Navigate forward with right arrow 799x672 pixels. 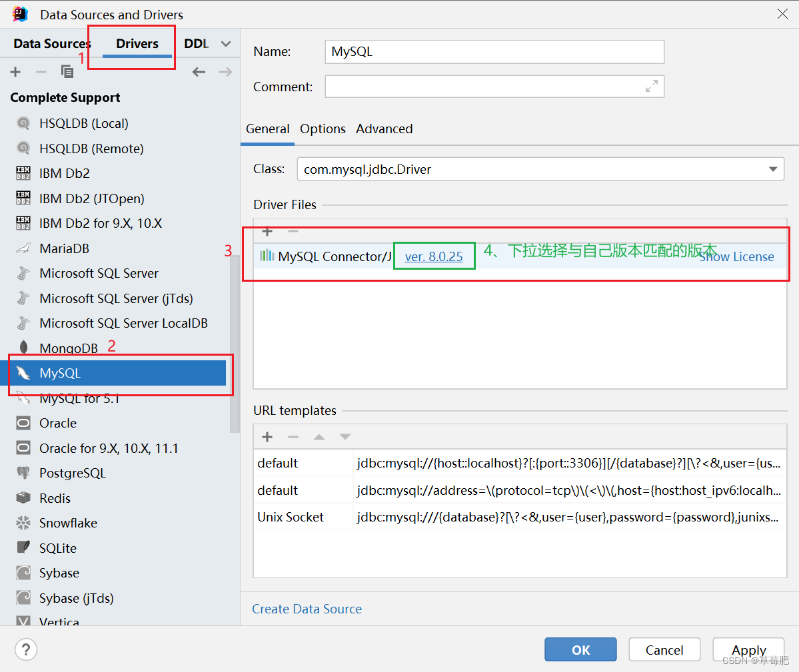coord(225,72)
